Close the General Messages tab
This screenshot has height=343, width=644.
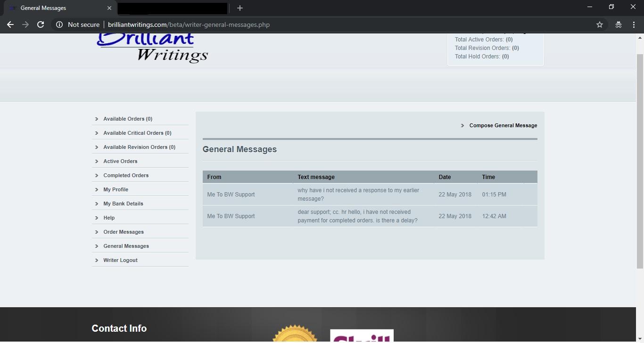coord(109,8)
